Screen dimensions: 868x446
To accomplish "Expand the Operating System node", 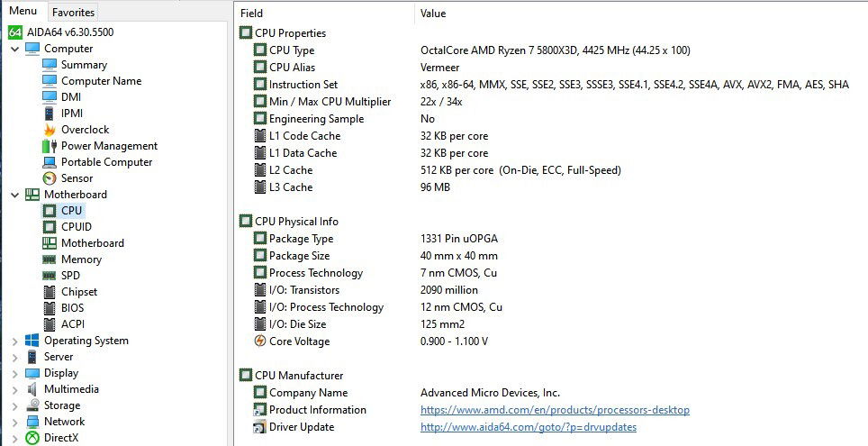I will point(14,341).
